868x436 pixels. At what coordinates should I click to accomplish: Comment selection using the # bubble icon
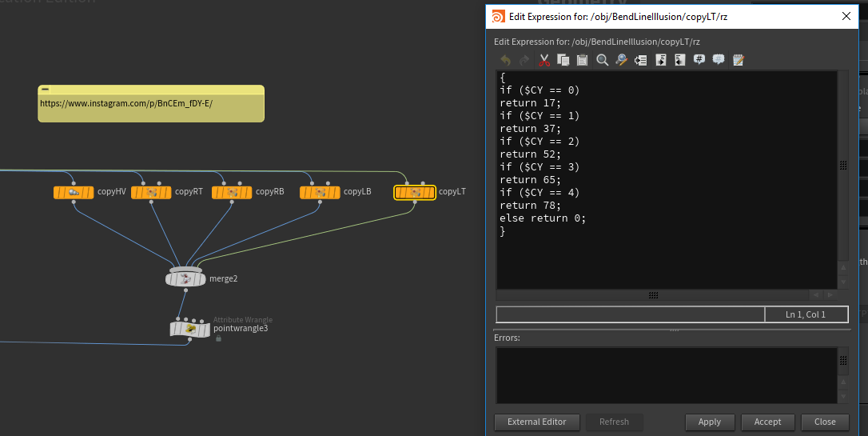click(x=699, y=60)
